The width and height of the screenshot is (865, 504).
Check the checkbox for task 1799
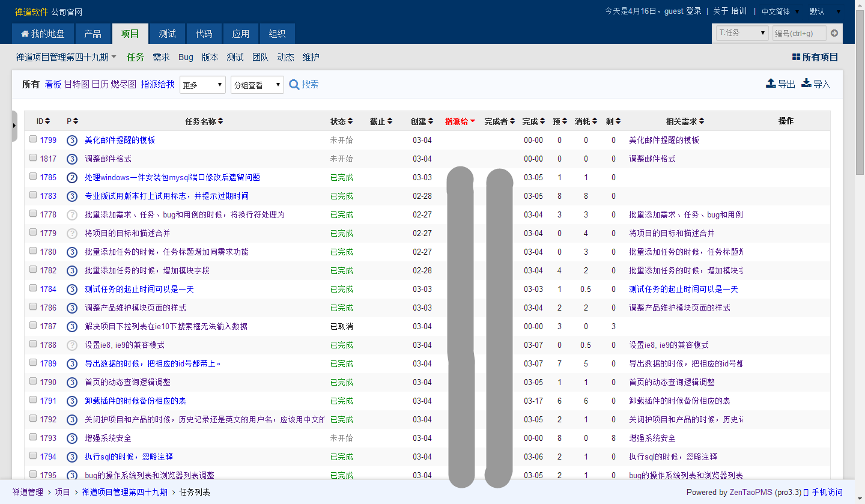[x=33, y=139]
